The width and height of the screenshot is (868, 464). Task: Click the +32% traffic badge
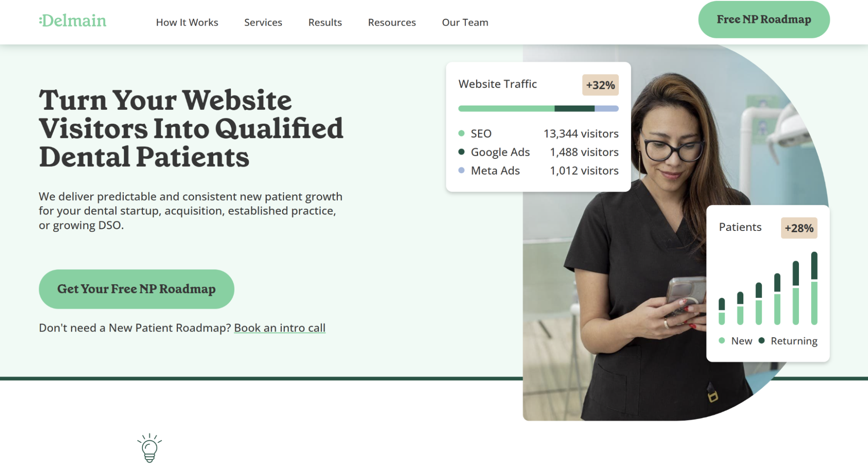pyautogui.click(x=600, y=85)
